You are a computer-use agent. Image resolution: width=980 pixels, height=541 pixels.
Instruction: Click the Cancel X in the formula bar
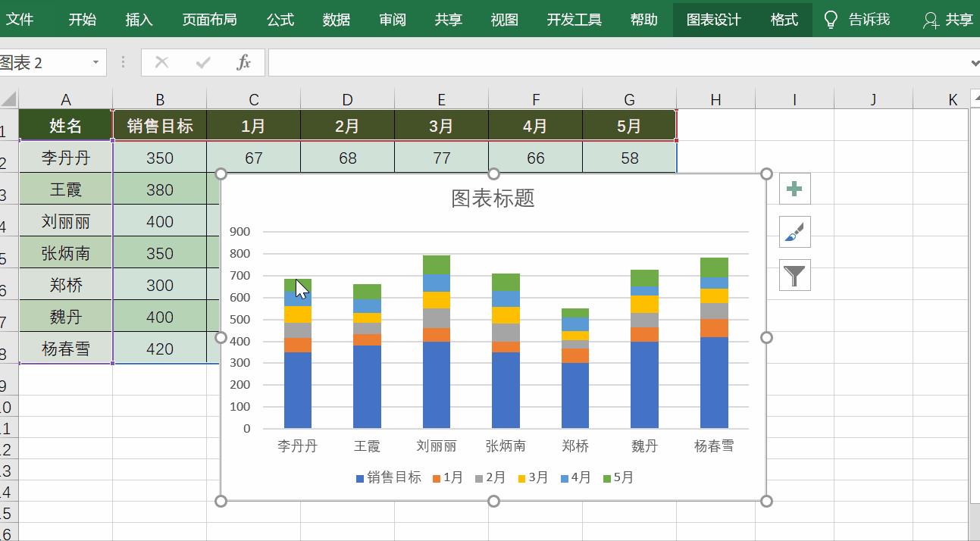click(161, 62)
